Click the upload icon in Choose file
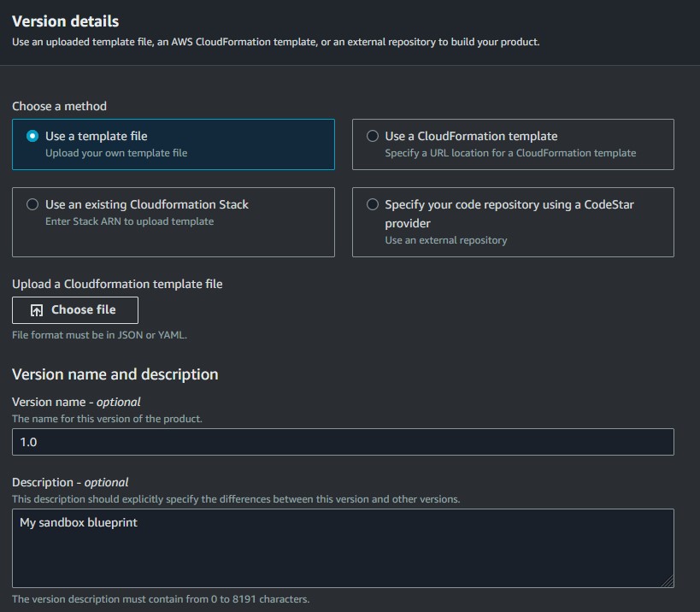This screenshot has height=612, width=700. tap(37, 310)
